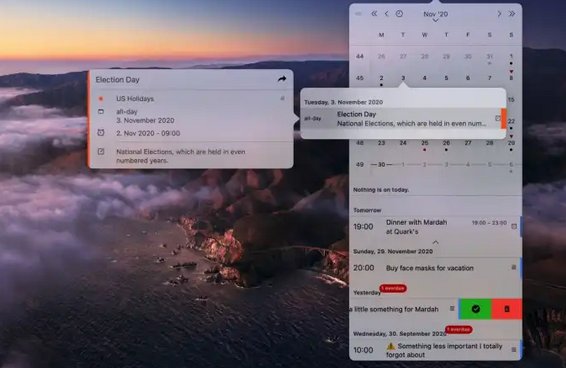Click the warning triangle on Something less important
The image size is (566, 368).
pos(391,346)
